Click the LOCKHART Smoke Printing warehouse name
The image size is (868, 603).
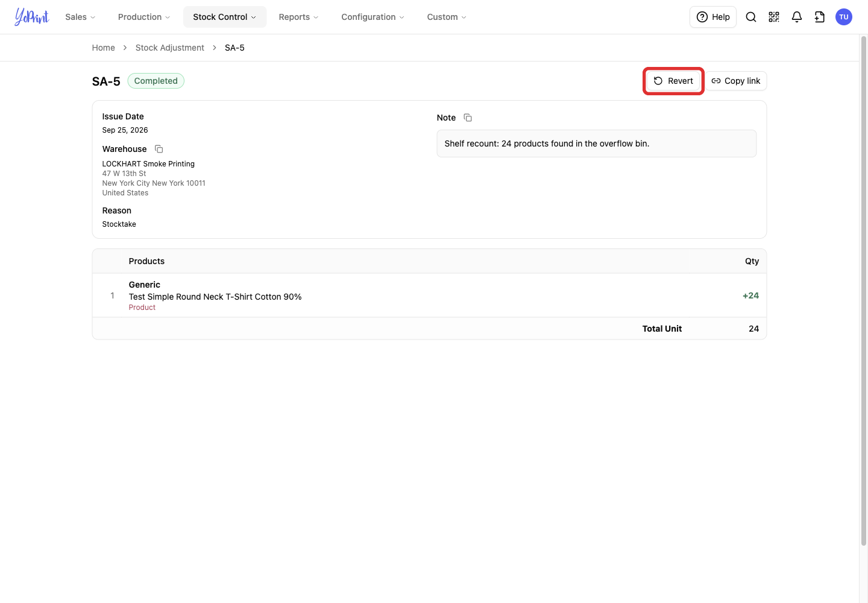[x=148, y=164]
